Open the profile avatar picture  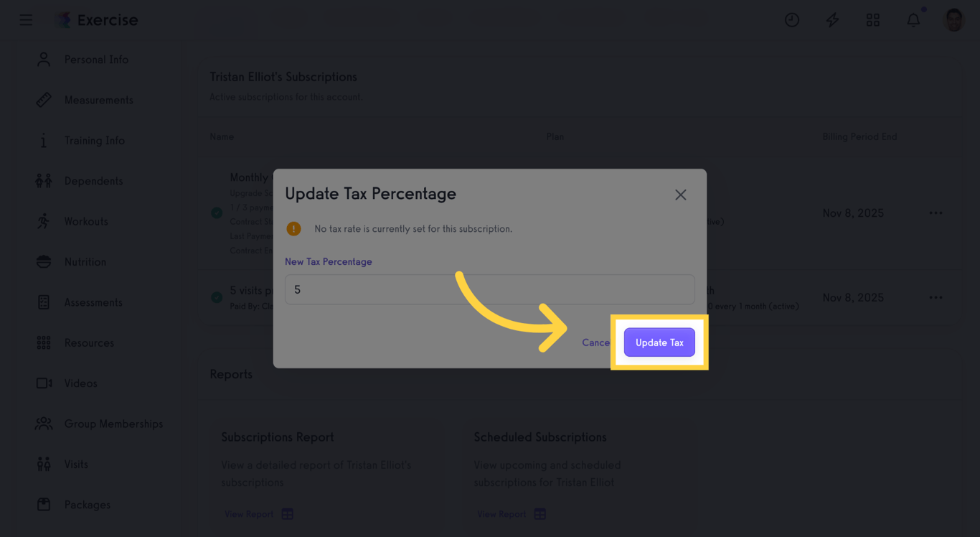[953, 19]
